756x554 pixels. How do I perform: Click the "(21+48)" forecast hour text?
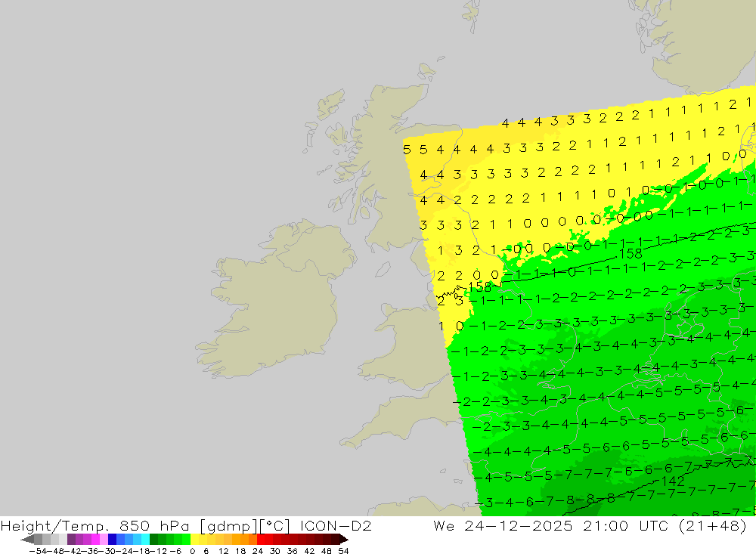(713, 525)
